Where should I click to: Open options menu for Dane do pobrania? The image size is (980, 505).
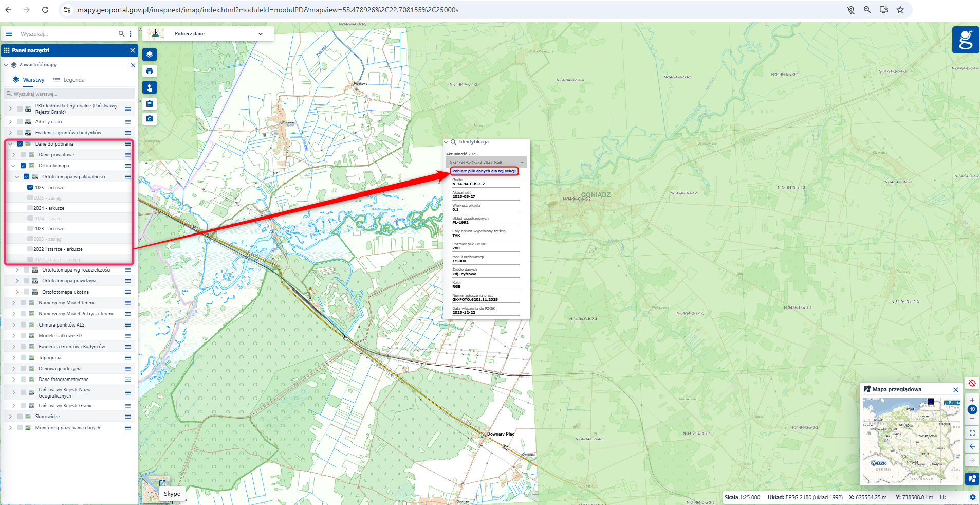128,144
